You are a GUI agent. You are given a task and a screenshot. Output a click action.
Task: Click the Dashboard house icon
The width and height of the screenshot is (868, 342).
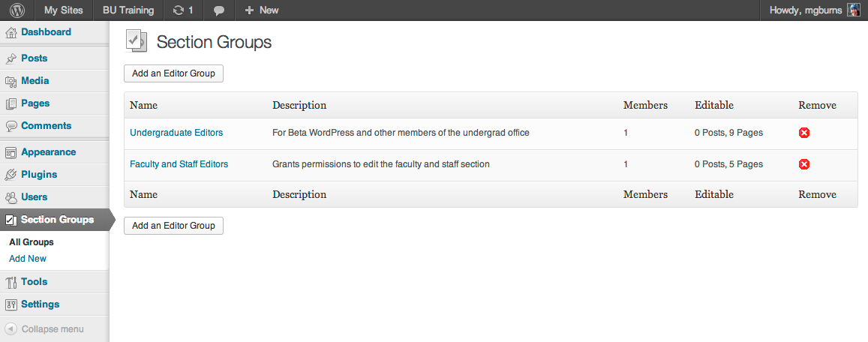tap(11, 33)
